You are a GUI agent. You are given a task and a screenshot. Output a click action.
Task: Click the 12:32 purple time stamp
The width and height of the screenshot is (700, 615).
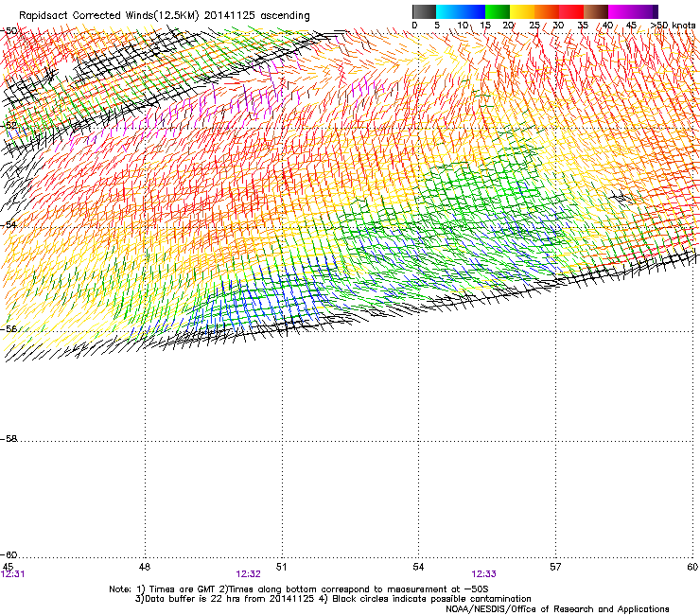[x=248, y=574]
